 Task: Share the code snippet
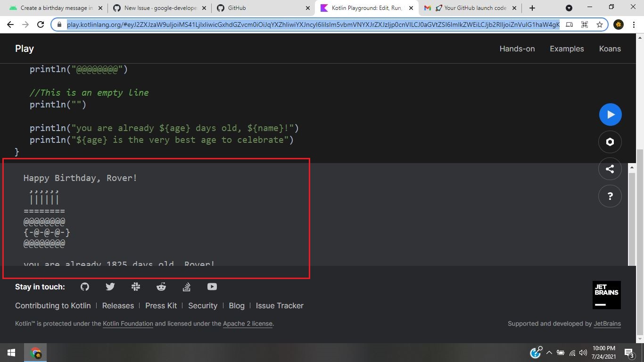pos(610,169)
